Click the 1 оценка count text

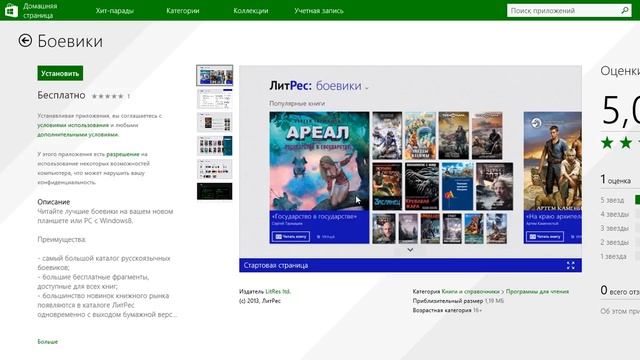click(615, 180)
